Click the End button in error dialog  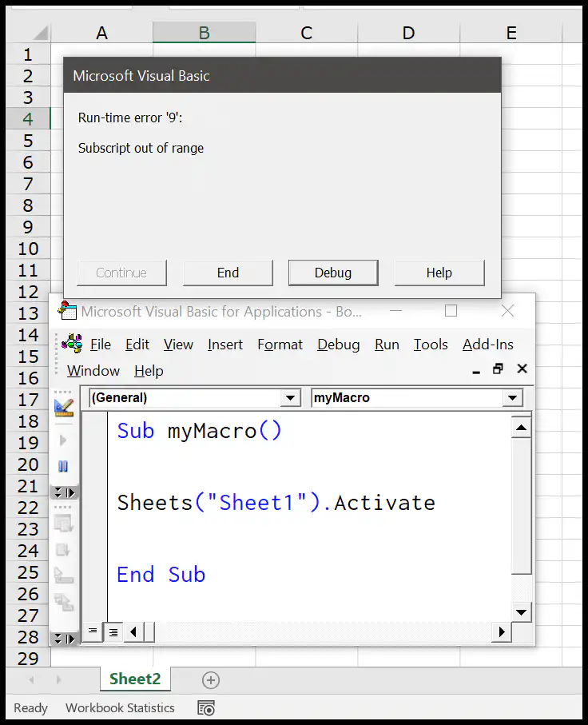click(228, 273)
